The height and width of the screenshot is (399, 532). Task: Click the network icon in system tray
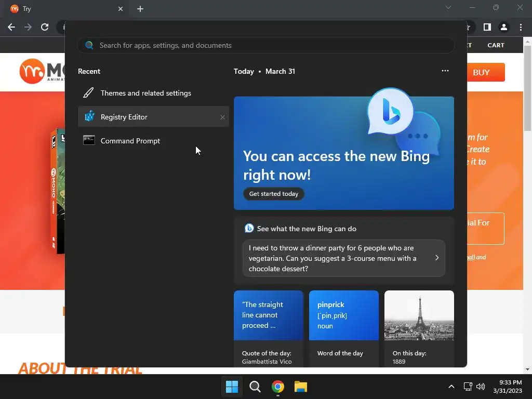coord(468,387)
